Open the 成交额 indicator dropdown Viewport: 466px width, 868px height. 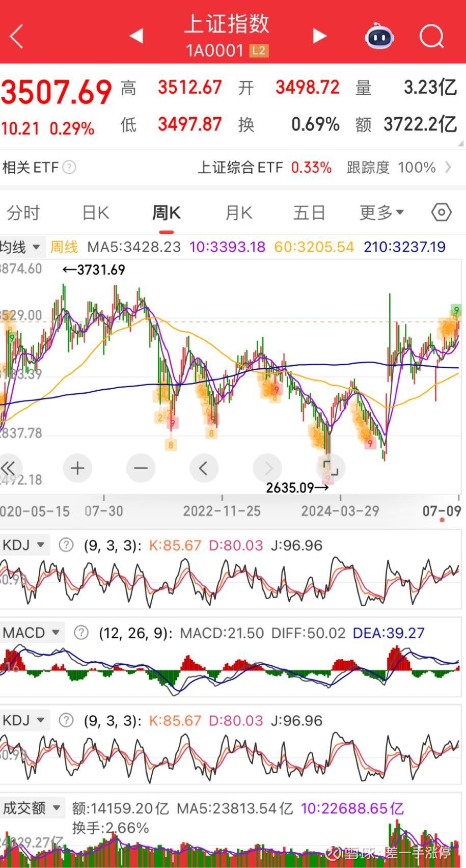tap(33, 808)
